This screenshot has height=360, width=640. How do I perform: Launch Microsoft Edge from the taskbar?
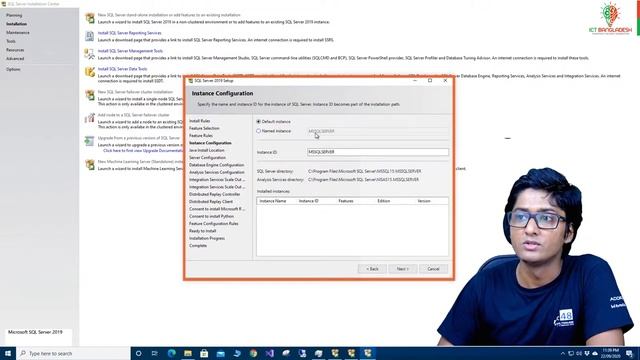[171, 353]
